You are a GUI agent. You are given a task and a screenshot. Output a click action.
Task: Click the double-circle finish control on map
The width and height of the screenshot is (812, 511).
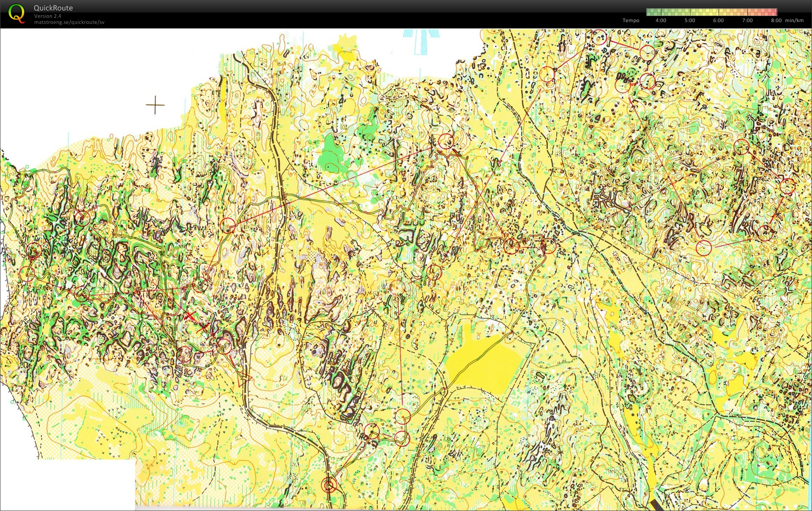329,485
